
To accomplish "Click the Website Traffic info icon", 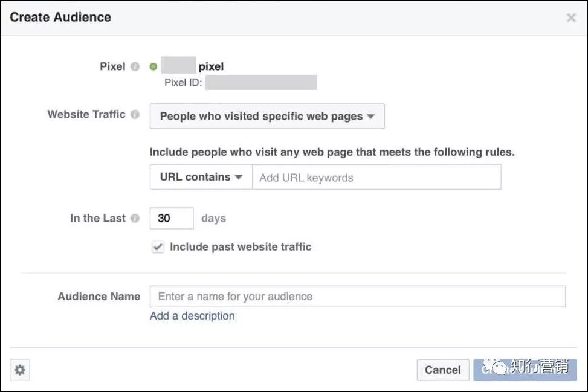I will (135, 114).
